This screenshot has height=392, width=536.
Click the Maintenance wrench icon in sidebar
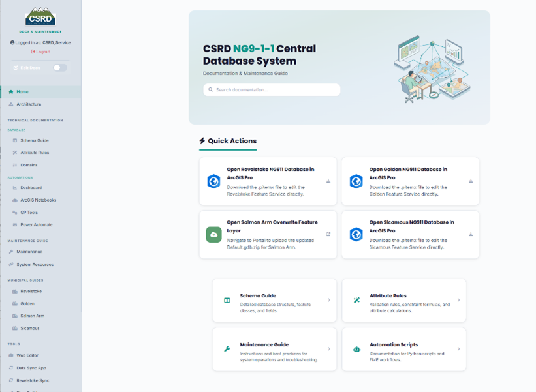[11, 252]
